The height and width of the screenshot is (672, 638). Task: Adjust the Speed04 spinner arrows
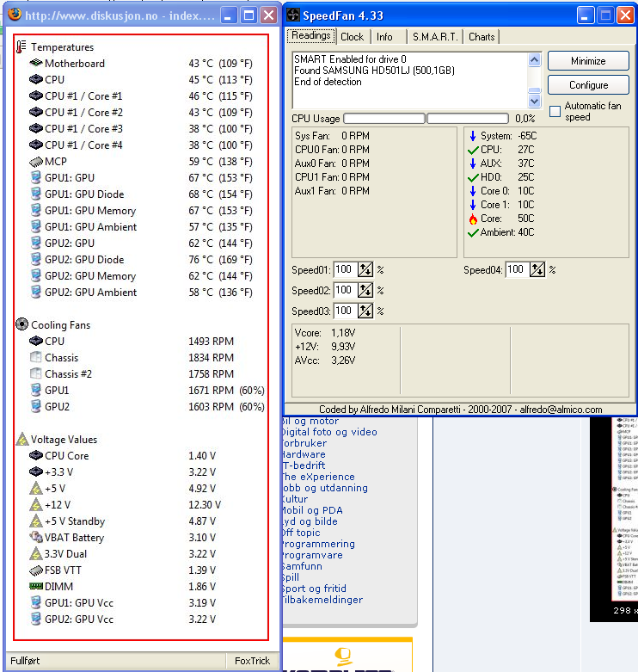537,269
